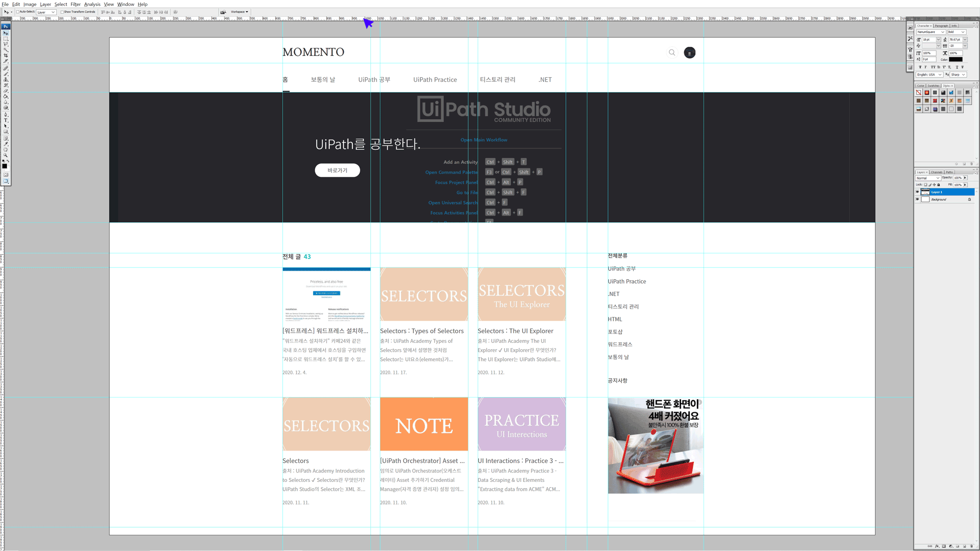
Task: Open the Tool Presets collapsed panel icon
Action: tap(910, 39)
